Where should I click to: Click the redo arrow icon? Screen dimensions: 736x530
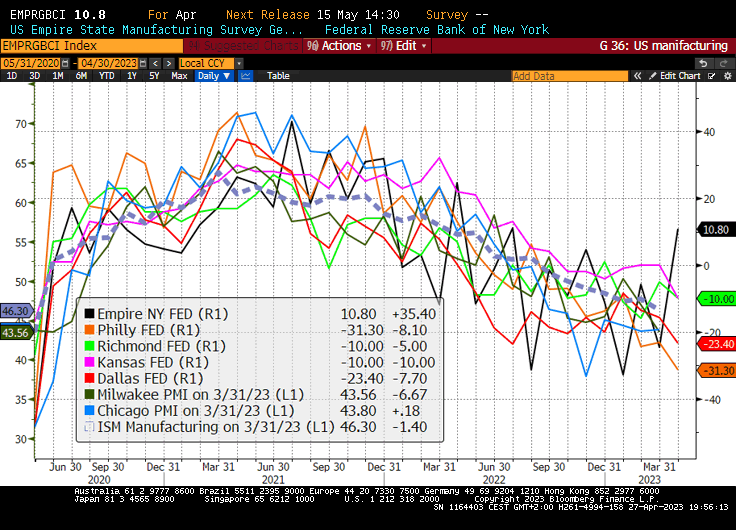pyautogui.click(x=723, y=63)
